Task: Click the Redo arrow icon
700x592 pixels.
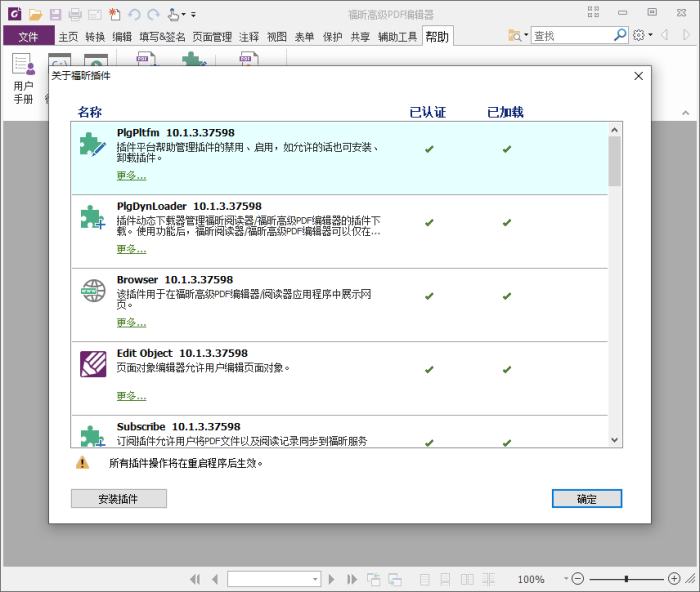Action: (x=154, y=15)
